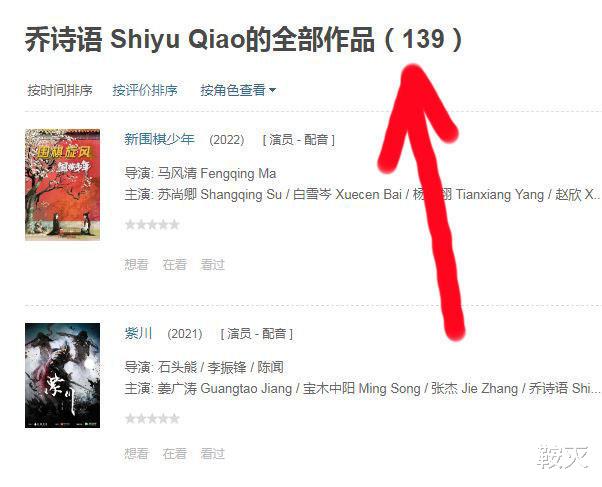Mark 紫川 as 在看
602x487 pixels.
(x=174, y=454)
